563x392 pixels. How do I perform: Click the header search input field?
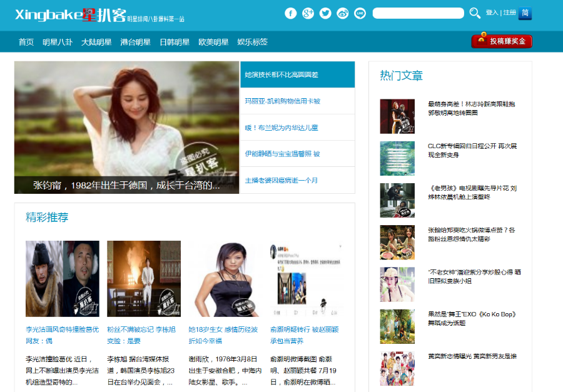pyautogui.click(x=418, y=13)
